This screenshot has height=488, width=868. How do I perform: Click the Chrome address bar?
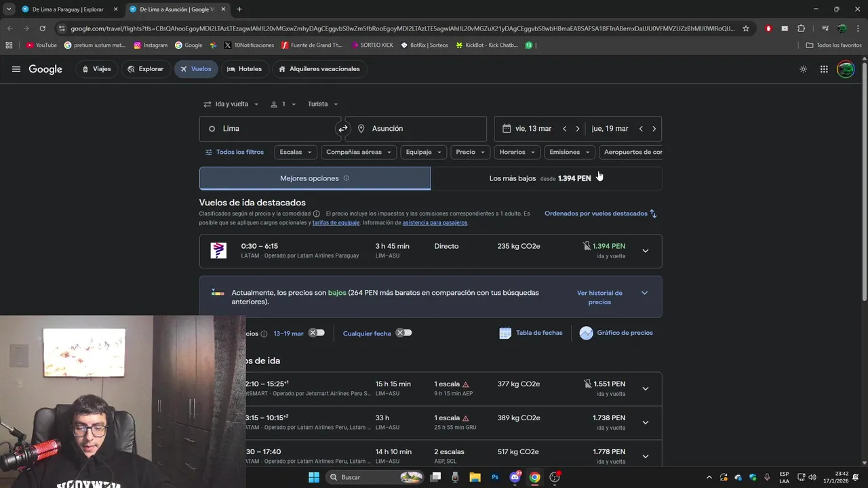pos(403,28)
